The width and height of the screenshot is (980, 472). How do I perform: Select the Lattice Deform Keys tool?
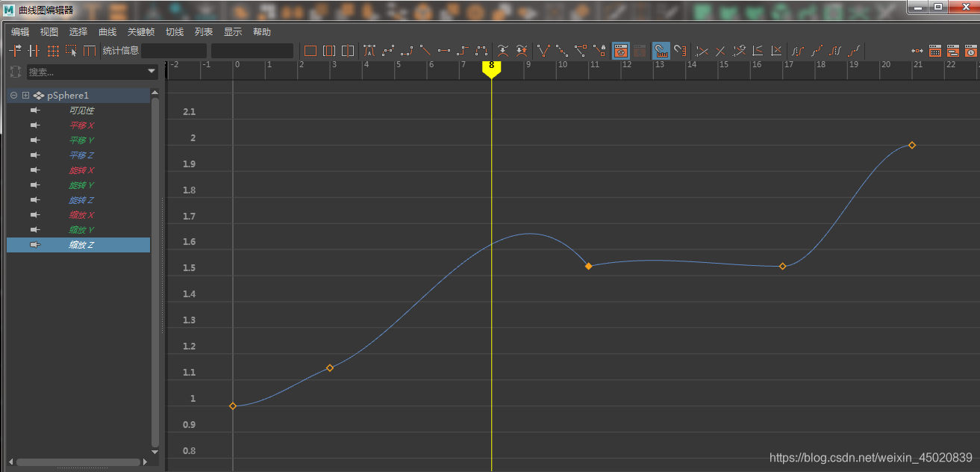click(53, 51)
